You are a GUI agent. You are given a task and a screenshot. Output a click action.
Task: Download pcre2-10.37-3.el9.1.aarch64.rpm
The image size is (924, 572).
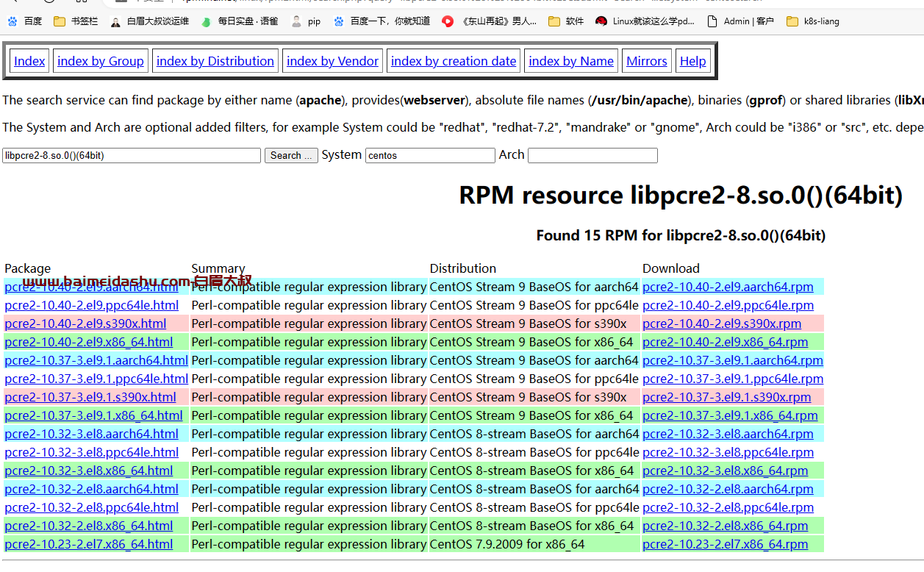pos(733,360)
